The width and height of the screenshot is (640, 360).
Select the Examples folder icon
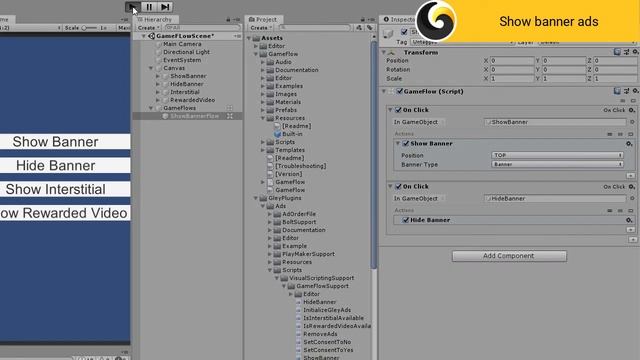(270, 86)
